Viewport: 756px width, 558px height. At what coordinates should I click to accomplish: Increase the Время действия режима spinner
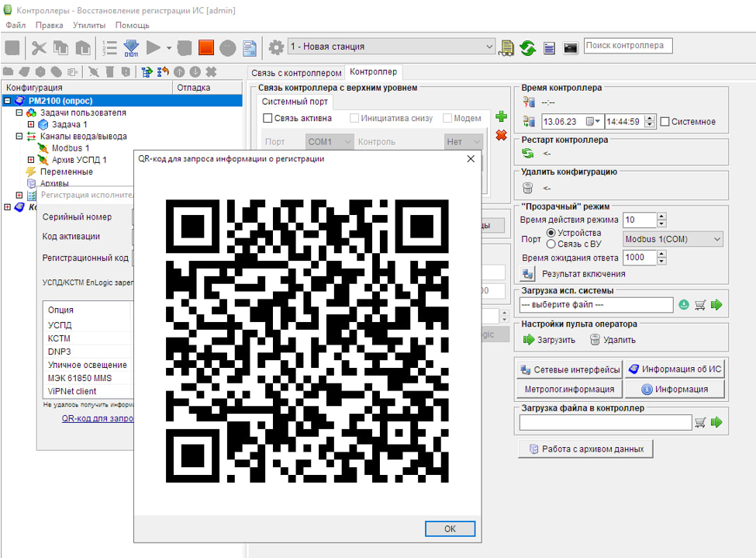click(x=661, y=217)
